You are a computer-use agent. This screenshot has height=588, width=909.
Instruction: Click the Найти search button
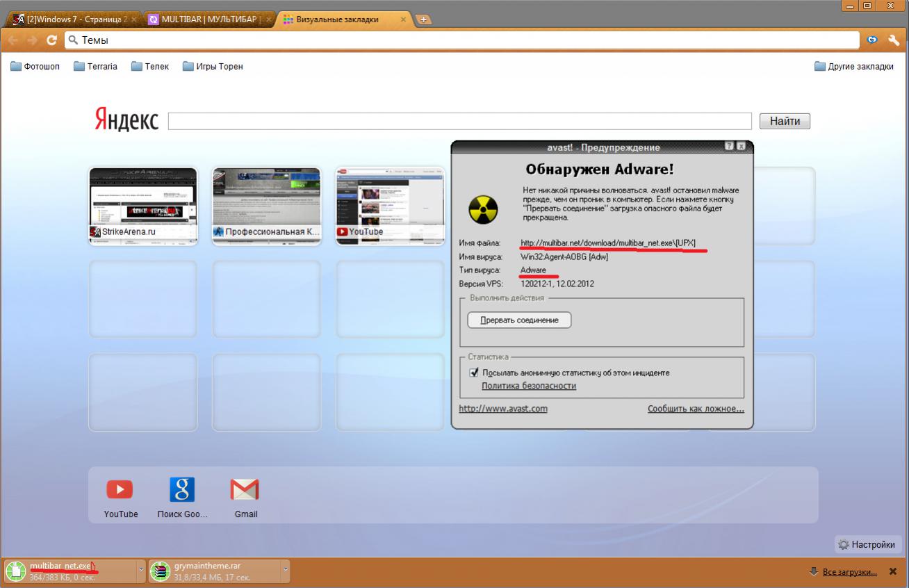785,121
